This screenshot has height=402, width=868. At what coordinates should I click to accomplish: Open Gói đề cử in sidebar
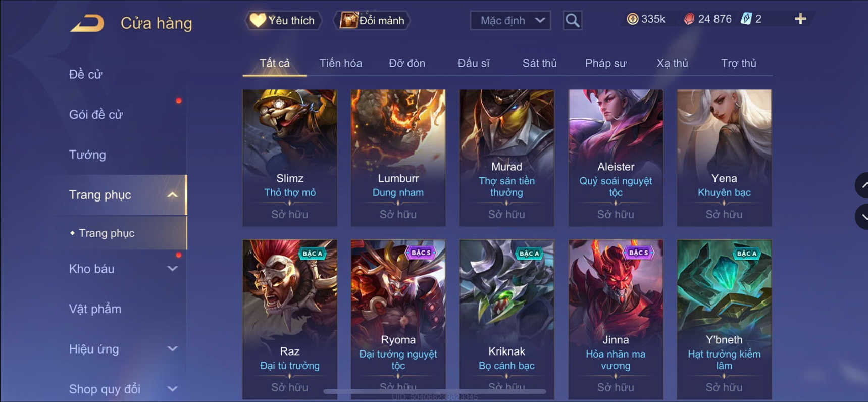[x=96, y=115]
